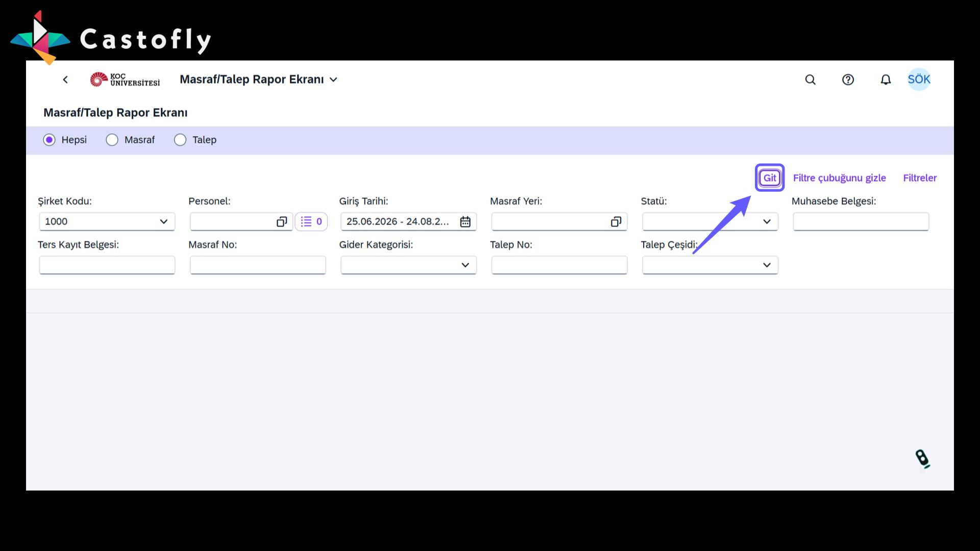Open the notifications bell icon
The width and height of the screenshot is (980, 551).
coord(886,80)
